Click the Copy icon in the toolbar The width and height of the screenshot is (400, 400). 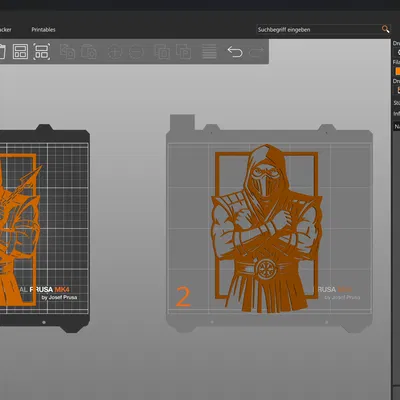(67, 52)
